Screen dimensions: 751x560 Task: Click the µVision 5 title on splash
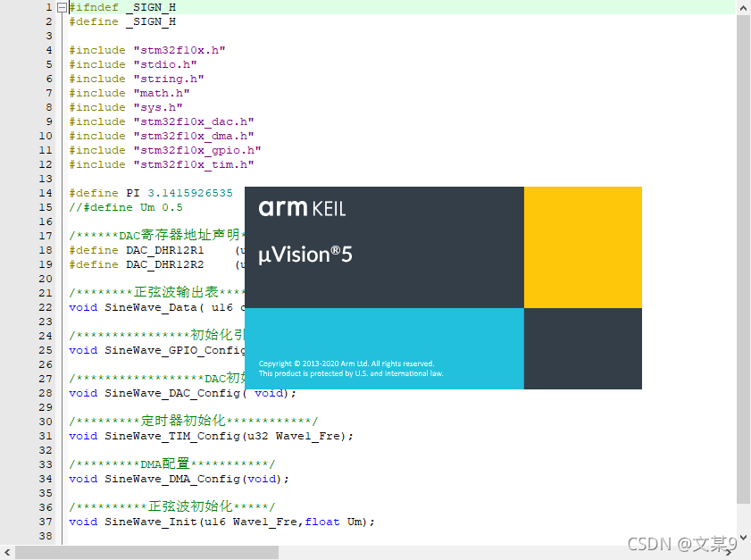[x=305, y=255]
